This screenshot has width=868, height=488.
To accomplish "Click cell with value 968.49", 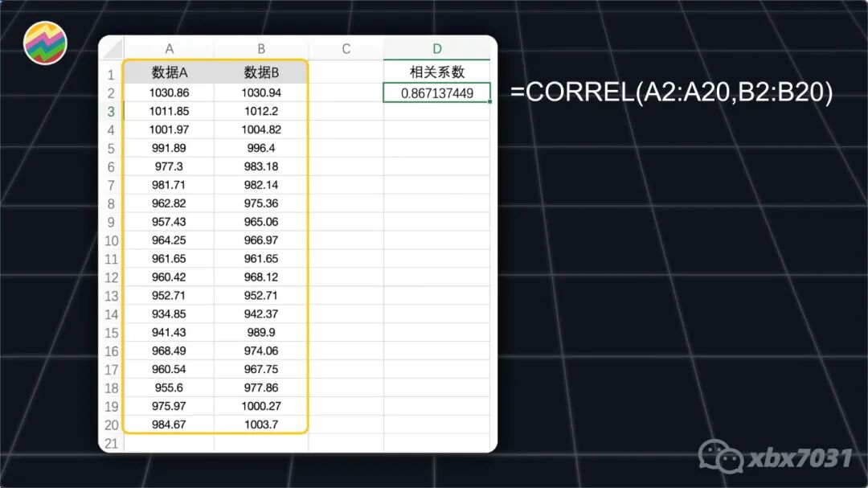I will point(169,351).
